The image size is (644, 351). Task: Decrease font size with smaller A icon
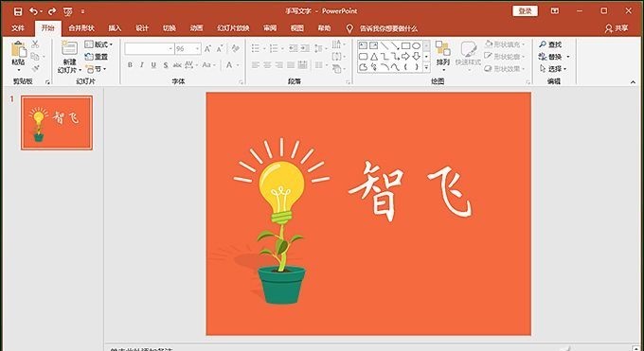220,48
